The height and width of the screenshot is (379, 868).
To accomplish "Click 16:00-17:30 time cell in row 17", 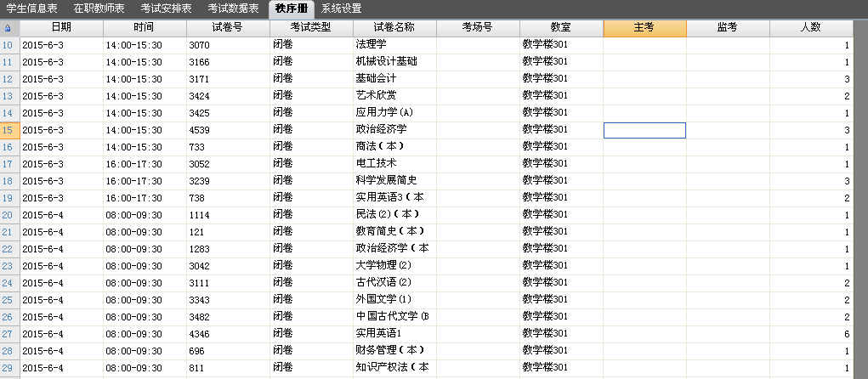I will pos(145,164).
